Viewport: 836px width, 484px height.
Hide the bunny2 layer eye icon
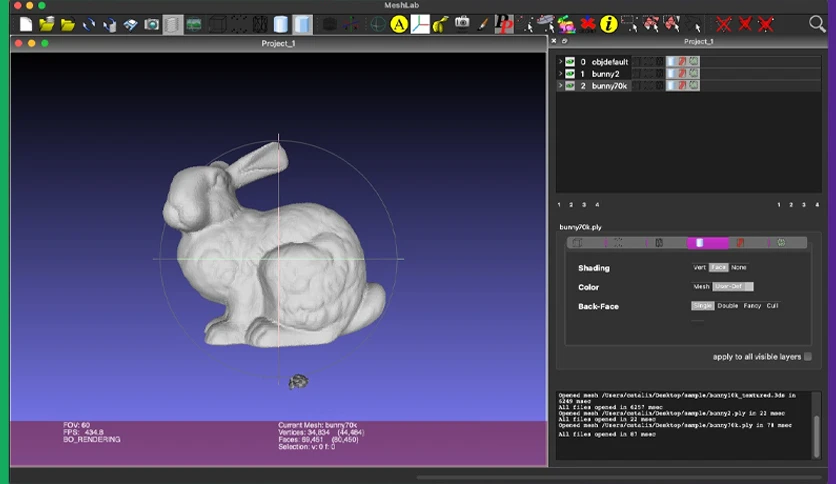pyautogui.click(x=570, y=74)
